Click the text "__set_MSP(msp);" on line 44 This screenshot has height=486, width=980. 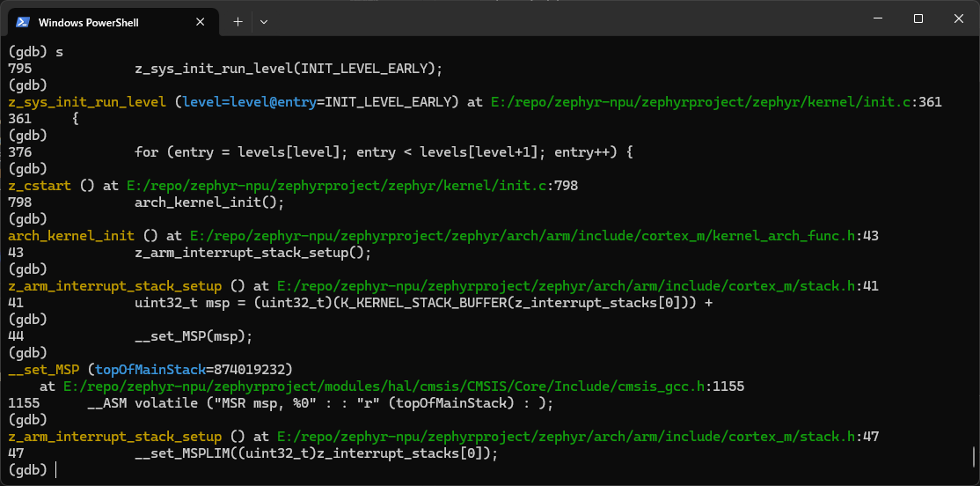(194, 335)
